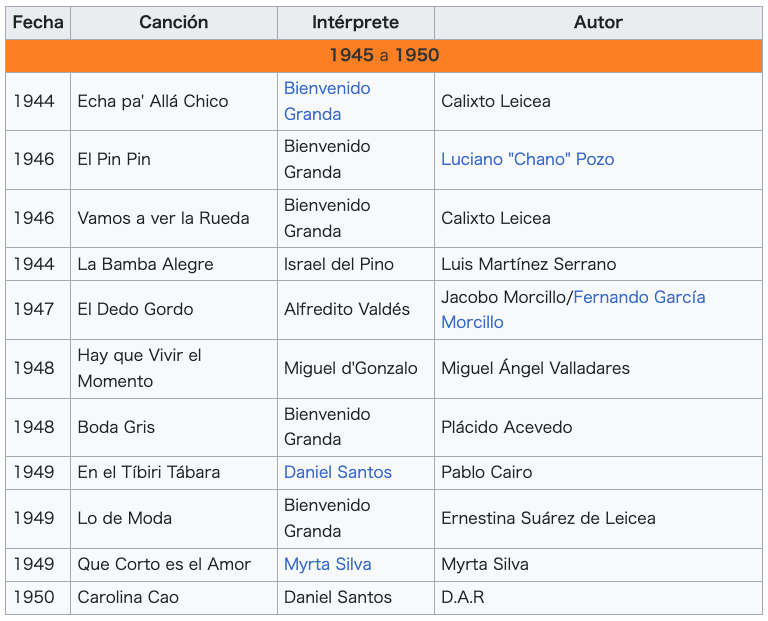Click the El Dedo Gordo cell
Screen dimensions: 768x621
[174, 310]
